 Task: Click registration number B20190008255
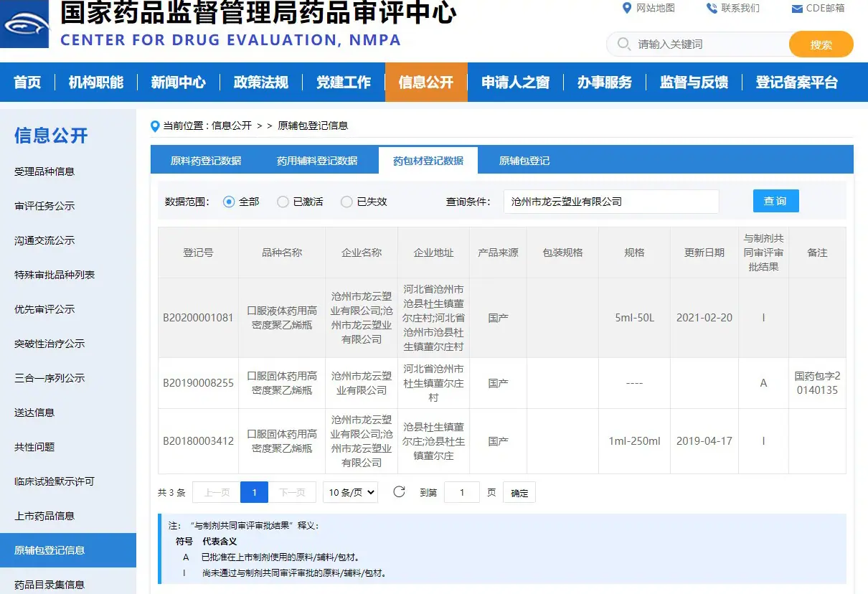(199, 383)
